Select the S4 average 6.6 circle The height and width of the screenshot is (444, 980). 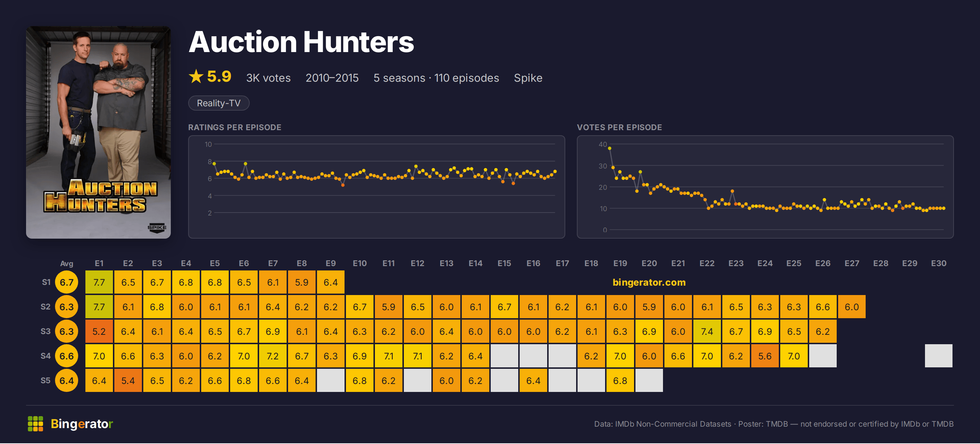click(67, 356)
